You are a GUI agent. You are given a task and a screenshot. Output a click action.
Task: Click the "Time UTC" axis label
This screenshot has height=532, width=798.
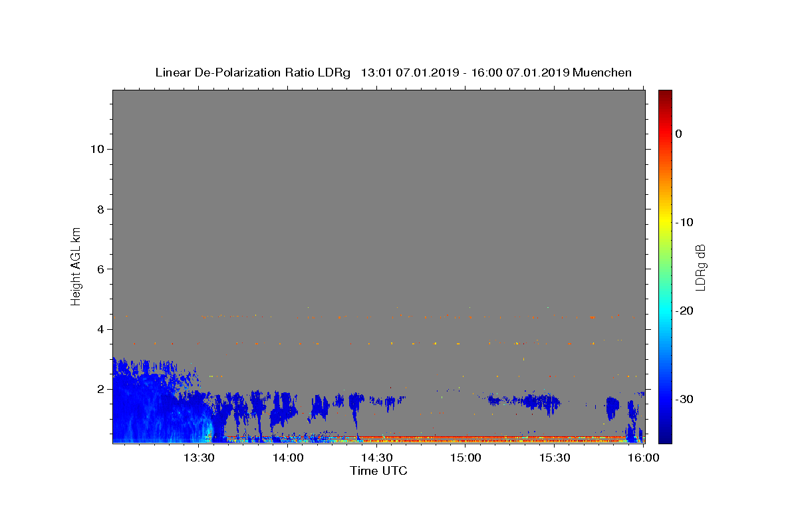[x=378, y=471]
